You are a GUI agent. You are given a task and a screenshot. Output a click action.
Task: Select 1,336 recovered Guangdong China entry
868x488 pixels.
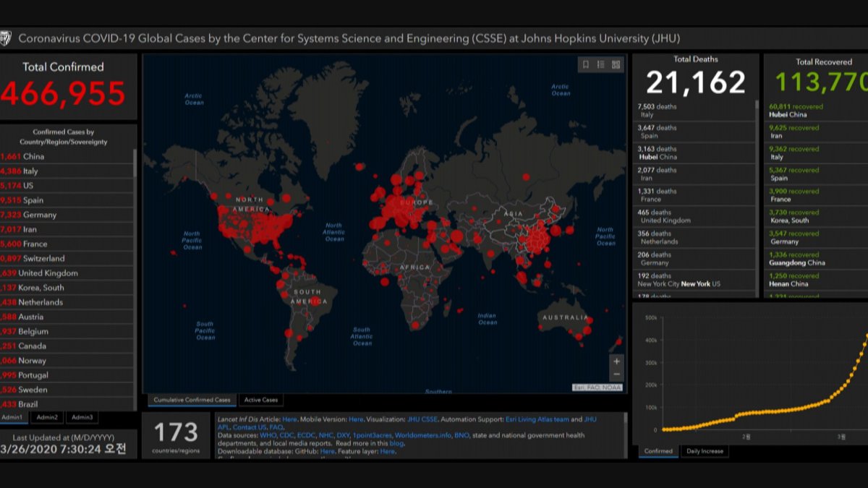point(817,259)
